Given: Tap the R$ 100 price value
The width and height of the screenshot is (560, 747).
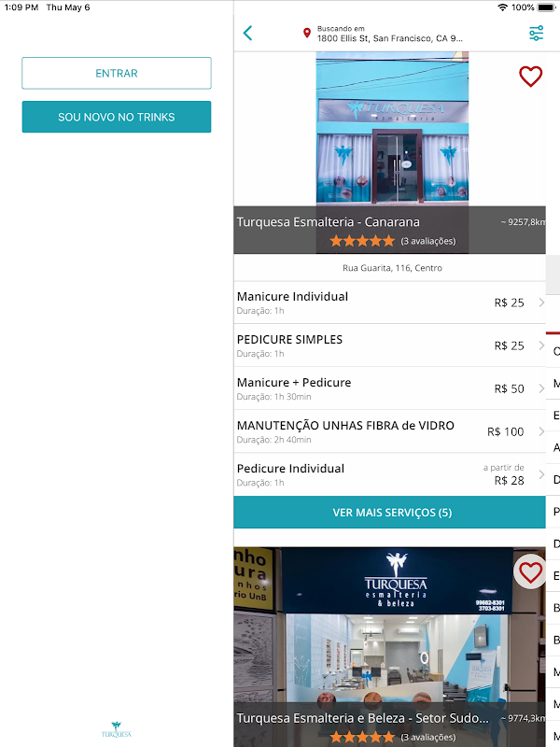Looking at the screenshot, I should (505, 431).
